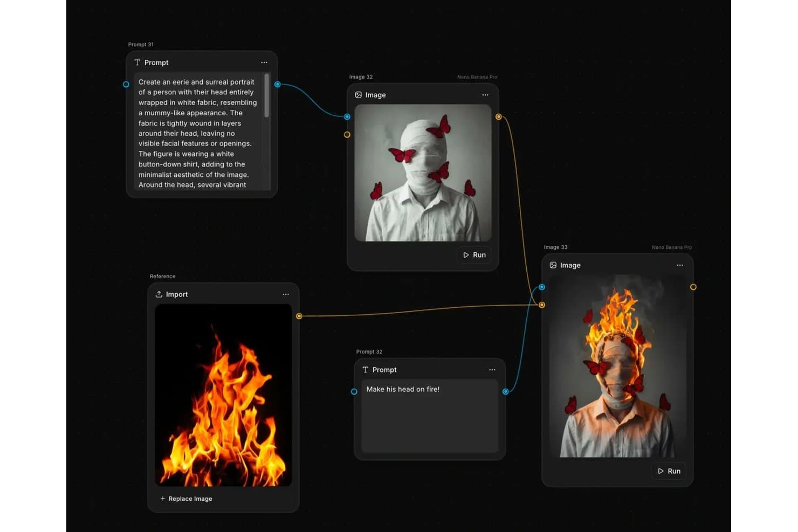This screenshot has width=798, height=532.
Task: Select the blue input port of the Prompt 31 node
Action: tap(126, 84)
